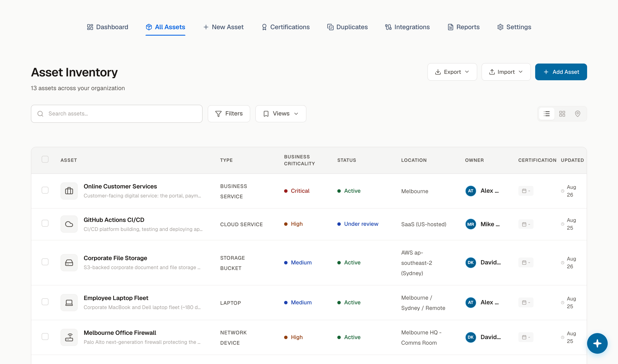The height and width of the screenshot is (364, 618).
Task: Expand the Import dropdown
Action: [x=506, y=72]
